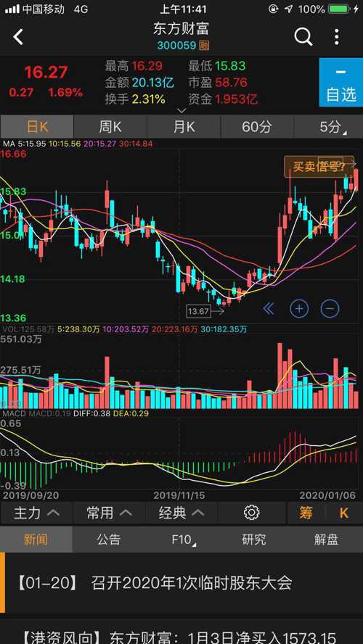Tap the margin-trading badge next to 300059
The width and height of the screenshot is (363, 644).
point(203,46)
